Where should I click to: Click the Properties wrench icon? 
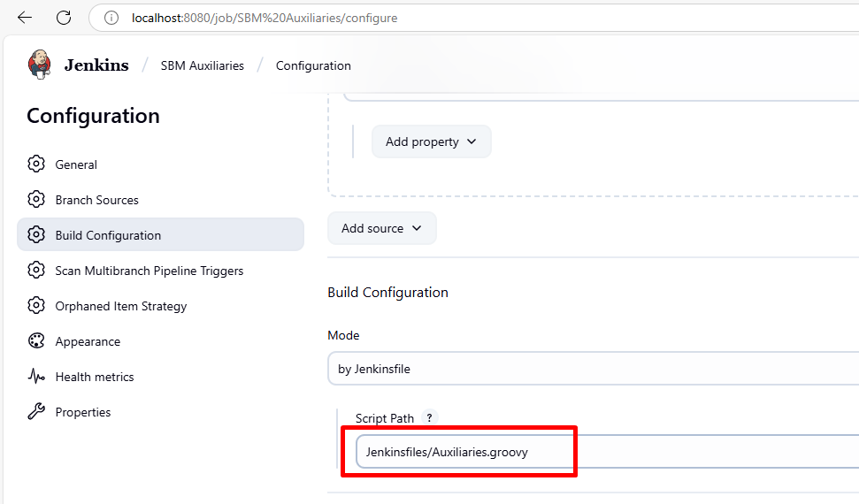pyautogui.click(x=36, y=412)
